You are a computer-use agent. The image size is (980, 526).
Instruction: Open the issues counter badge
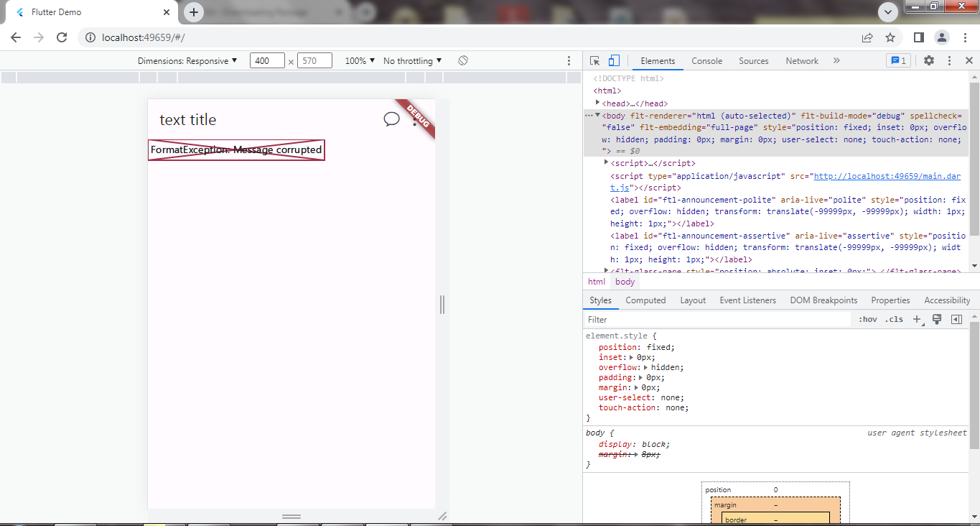(898, 61)
